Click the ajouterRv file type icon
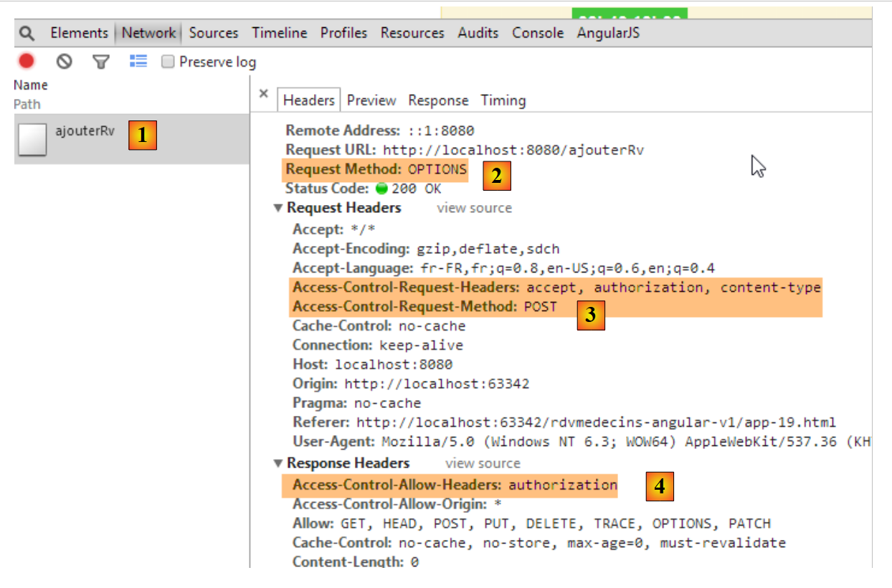 [32, 139]
